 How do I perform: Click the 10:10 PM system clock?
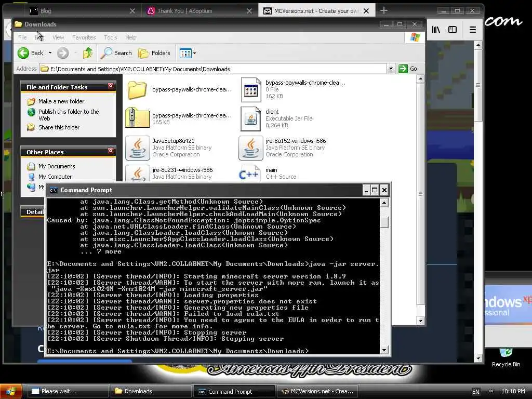tap(513, 391)
